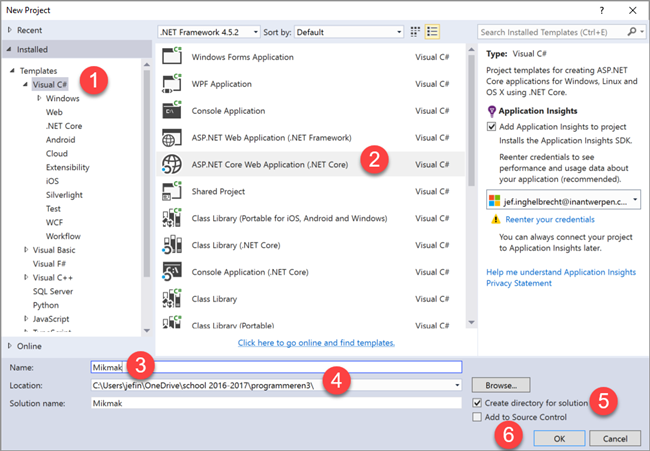Click the dialog help question mark

(601, 10)
